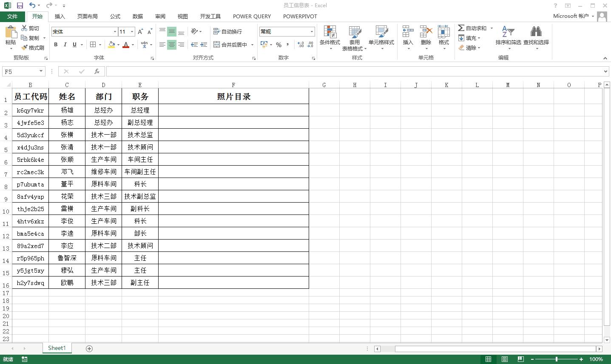Open the font name dropdown
This screenshot has width=611, height=364.
[x=114, y=31]
